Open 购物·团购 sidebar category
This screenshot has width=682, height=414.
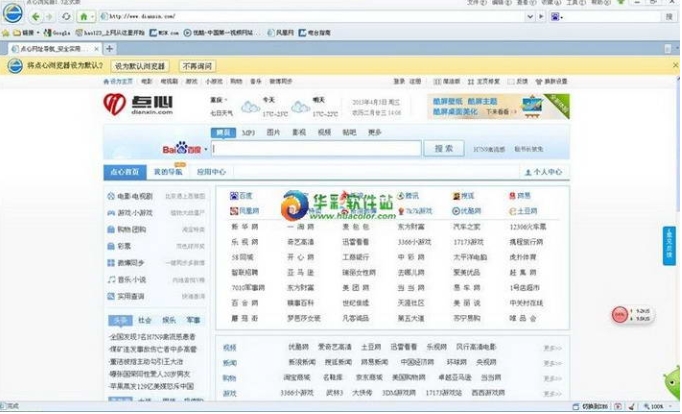(127, 230)
